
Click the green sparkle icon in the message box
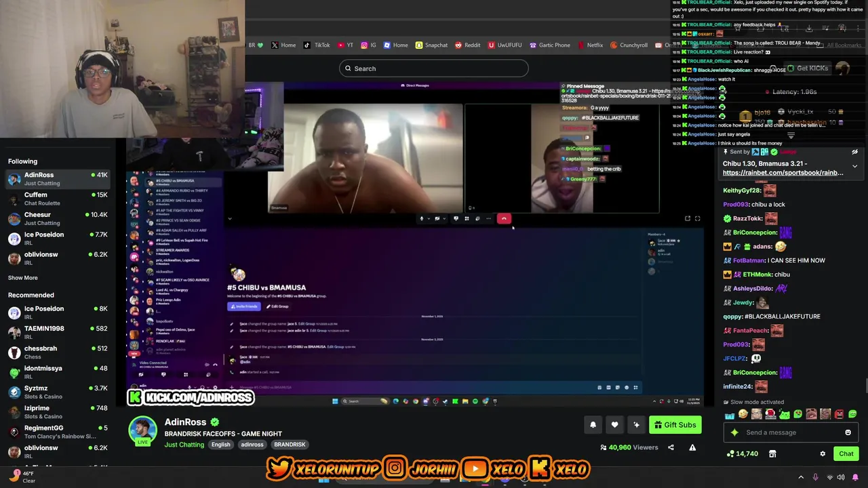(734, 432)
